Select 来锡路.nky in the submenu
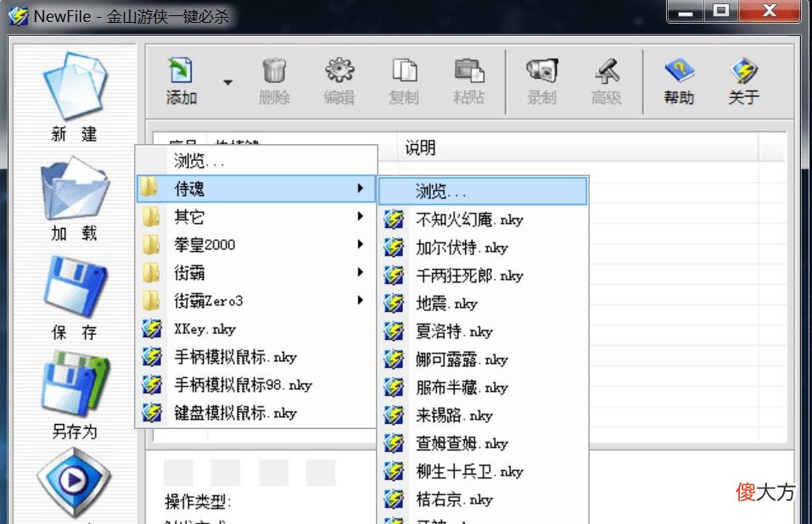Viewport: 812px width, 524px height. tap(483, 415)
